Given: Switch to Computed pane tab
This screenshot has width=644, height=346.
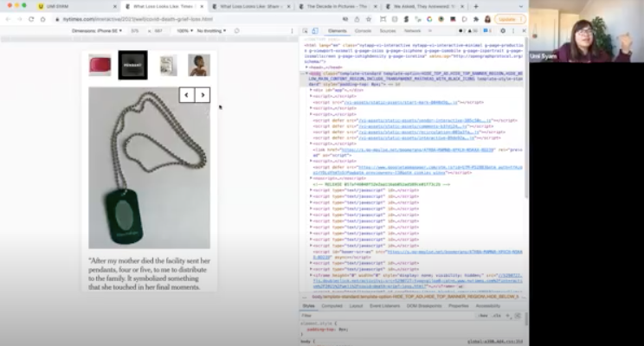Looking at the screenshot, I should point(332,305).
